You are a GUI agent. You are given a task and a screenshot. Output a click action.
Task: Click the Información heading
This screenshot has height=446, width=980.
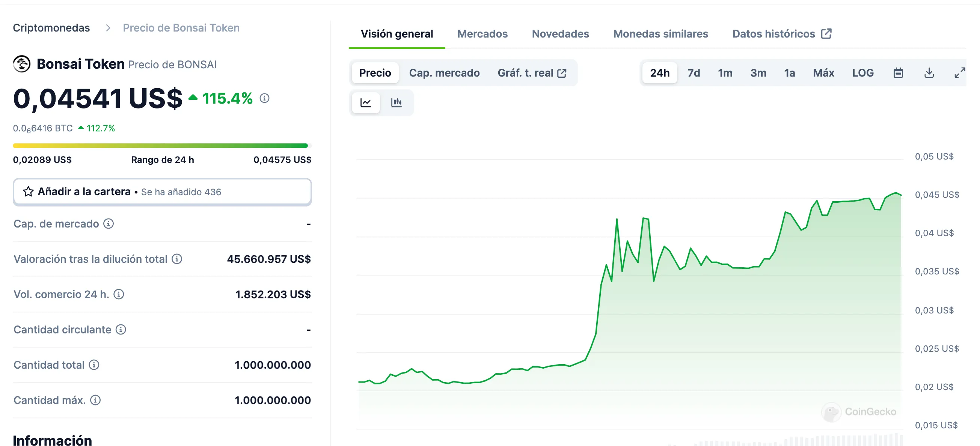coord(53,440)
